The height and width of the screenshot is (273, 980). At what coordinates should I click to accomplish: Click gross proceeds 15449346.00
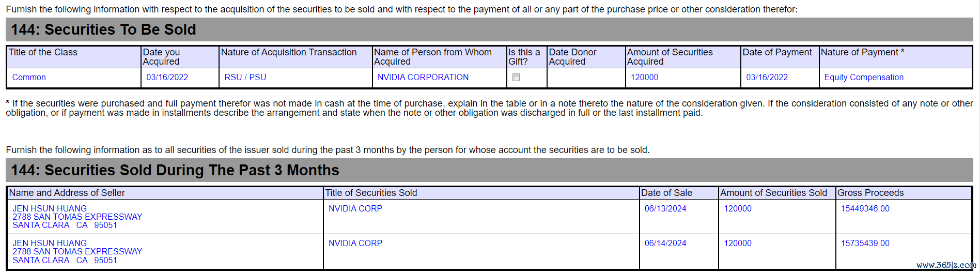point(865,209)
